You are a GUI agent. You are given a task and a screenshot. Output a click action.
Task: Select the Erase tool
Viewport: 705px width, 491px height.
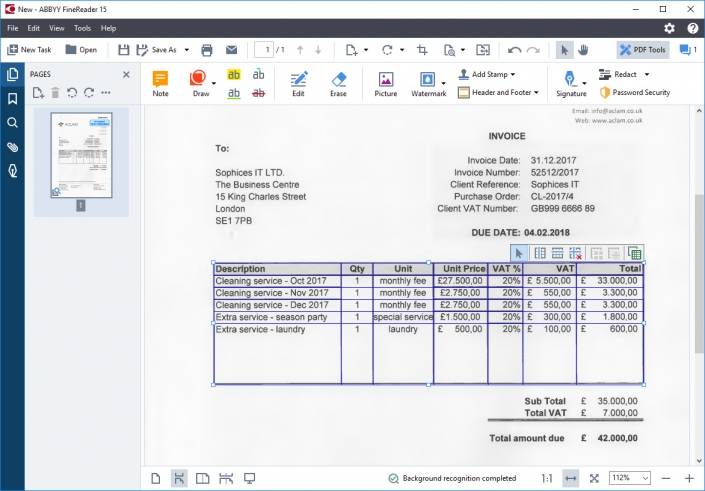(338, 84)
